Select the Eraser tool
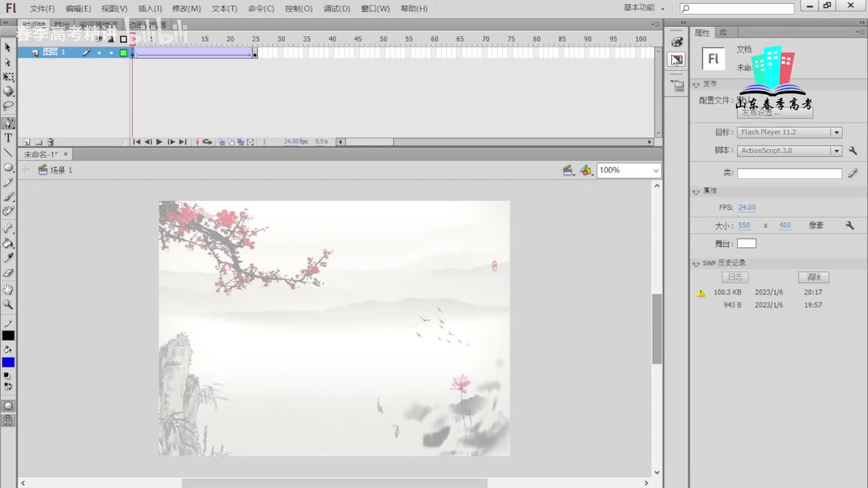 click(x=8, y=272)
